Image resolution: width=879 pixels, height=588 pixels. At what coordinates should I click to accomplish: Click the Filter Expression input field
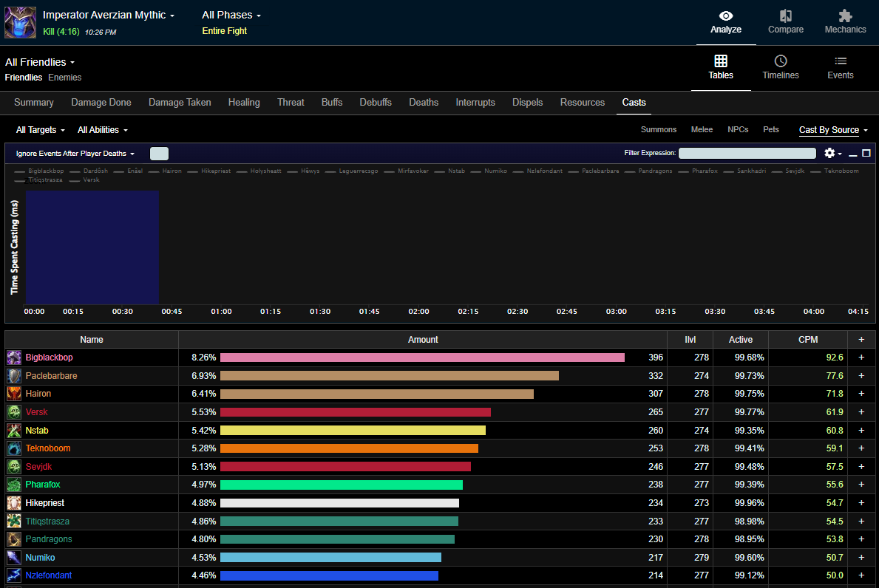click(x=747, y=153)
